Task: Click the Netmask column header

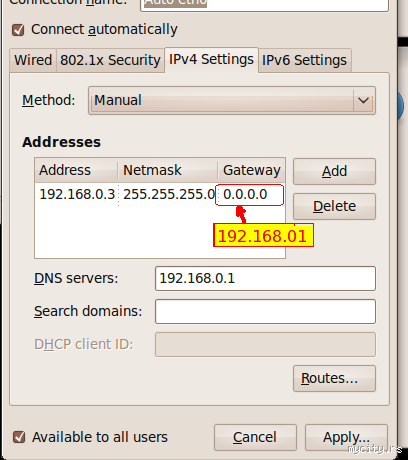Action: [168, 170]
